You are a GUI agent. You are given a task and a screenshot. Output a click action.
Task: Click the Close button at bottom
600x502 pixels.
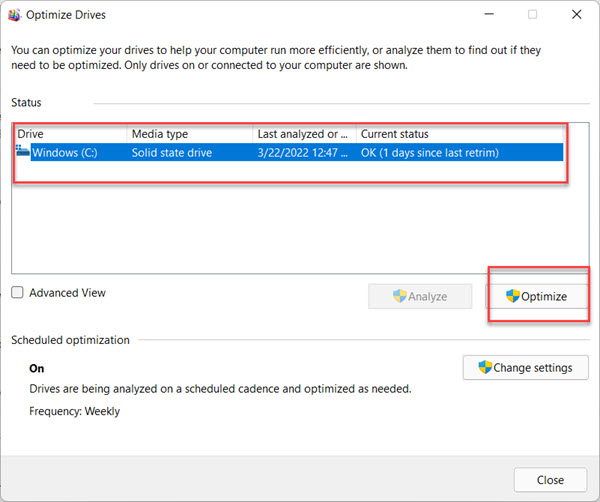[550, 479]
